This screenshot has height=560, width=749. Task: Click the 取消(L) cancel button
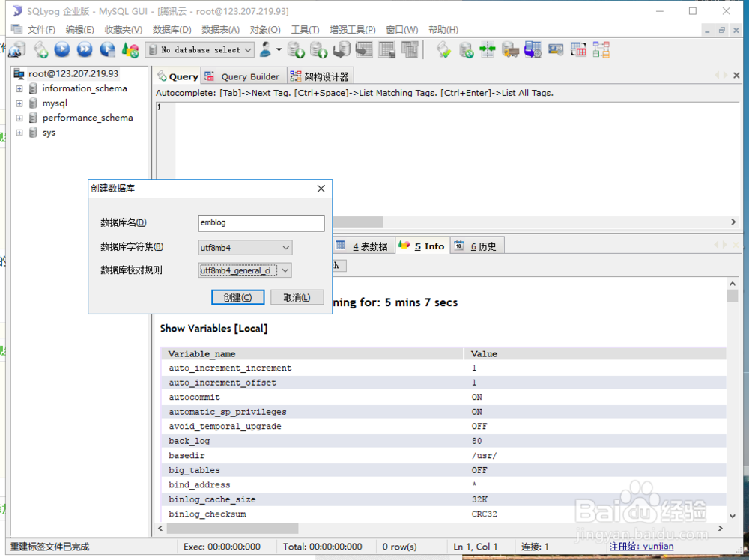click(x=297, y=297)
